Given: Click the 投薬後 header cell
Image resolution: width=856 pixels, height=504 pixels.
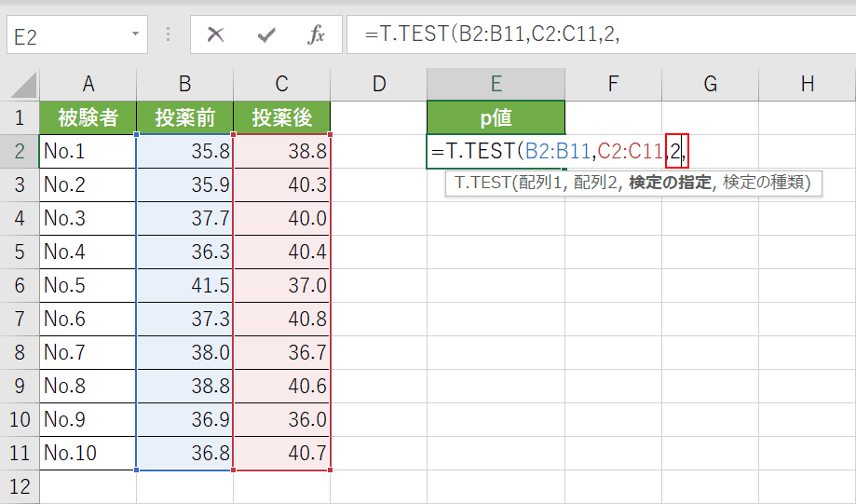Looking at the screenshot, I should pos(281,118).
